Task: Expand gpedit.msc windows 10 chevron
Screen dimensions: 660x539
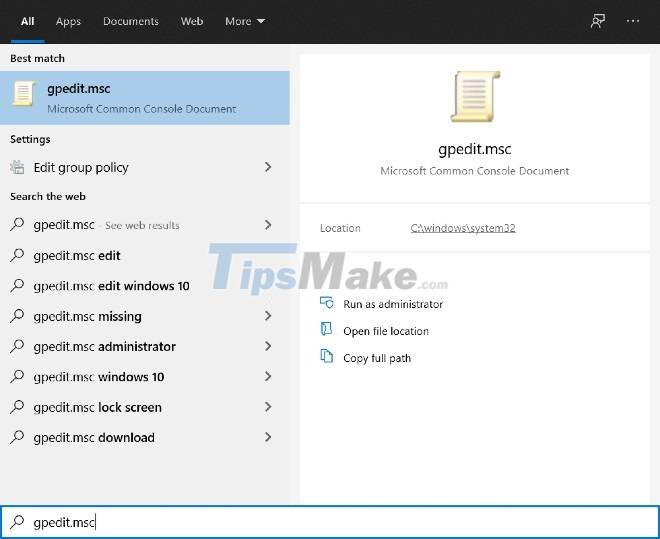Action: click(x=268, y=376)
